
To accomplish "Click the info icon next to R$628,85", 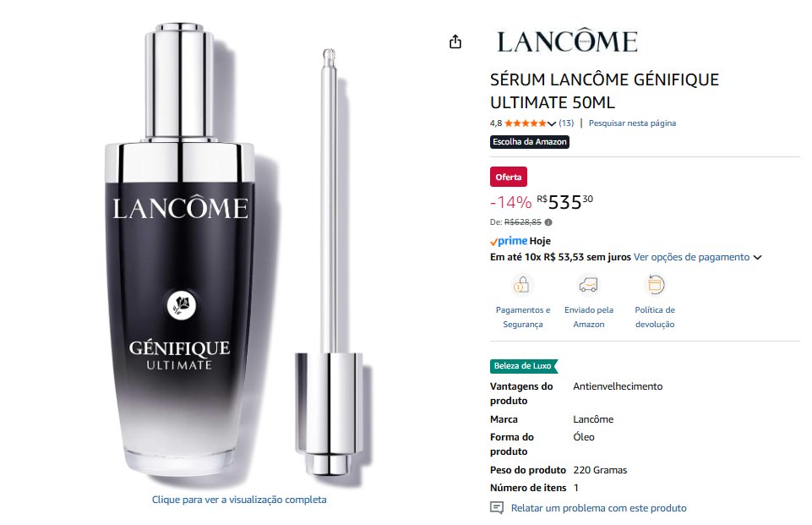I will pos(548,222).
